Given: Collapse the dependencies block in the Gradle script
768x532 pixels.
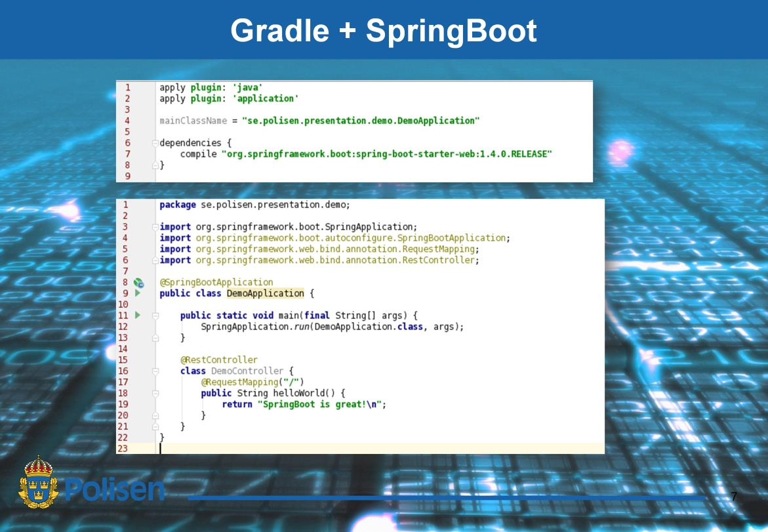Looking at the screenshot, I should [155, 143].
